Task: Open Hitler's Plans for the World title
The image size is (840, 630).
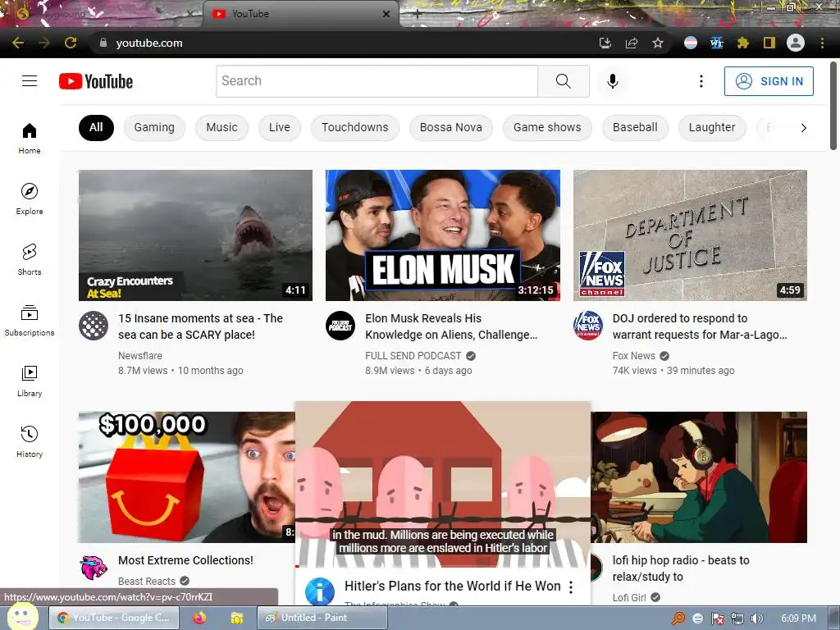Action: click(453, 586)
